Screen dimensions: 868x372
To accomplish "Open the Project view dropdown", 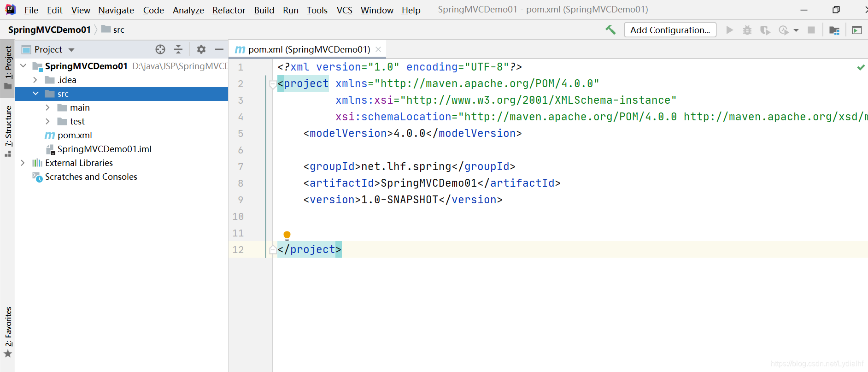I will click(x=71, y=50).
